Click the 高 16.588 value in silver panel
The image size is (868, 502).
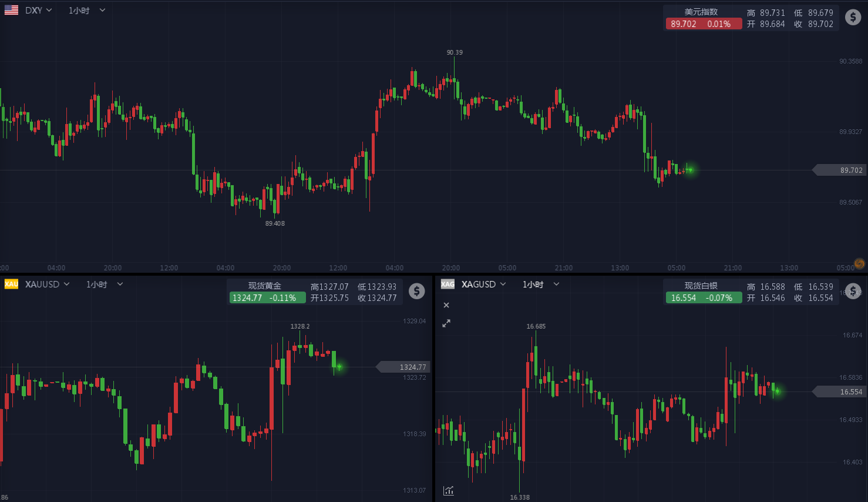[766, 287]
